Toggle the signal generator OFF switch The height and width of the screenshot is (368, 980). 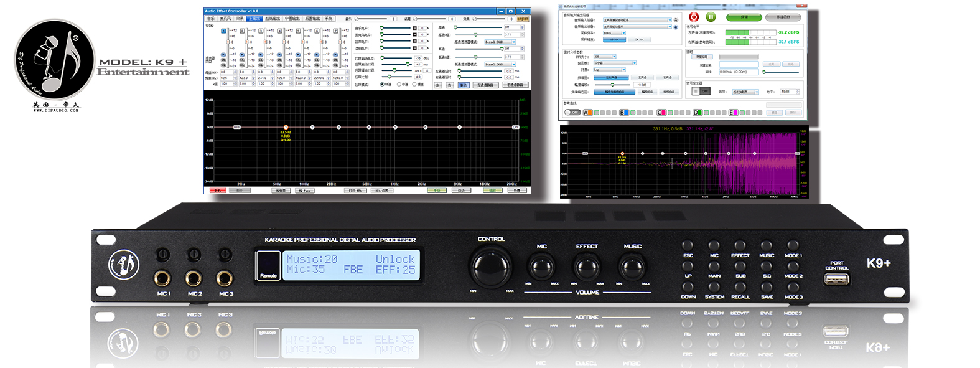[701, 91]
